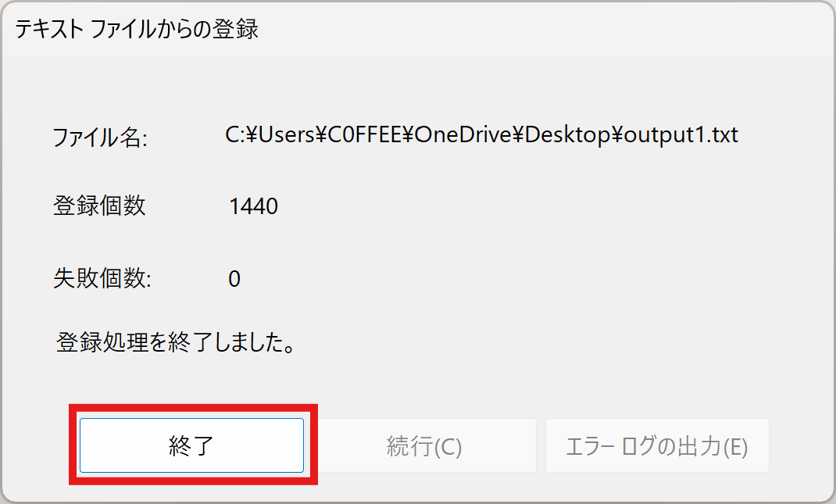Choose the error log output option
Image resolution: width=836 pixels, height=504 pixels.
click(x=657, y=445)
